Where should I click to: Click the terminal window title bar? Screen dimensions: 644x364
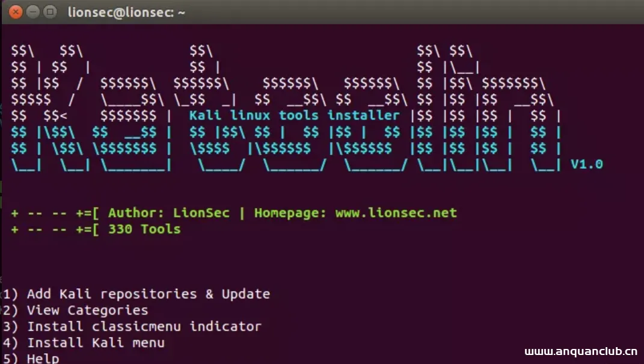coord(301,11)
